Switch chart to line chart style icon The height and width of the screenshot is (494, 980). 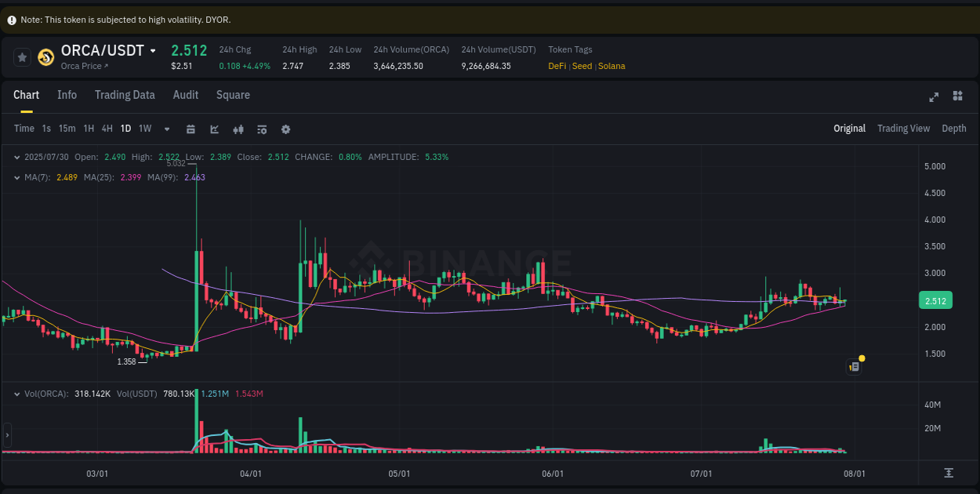(x=214, y=129)
